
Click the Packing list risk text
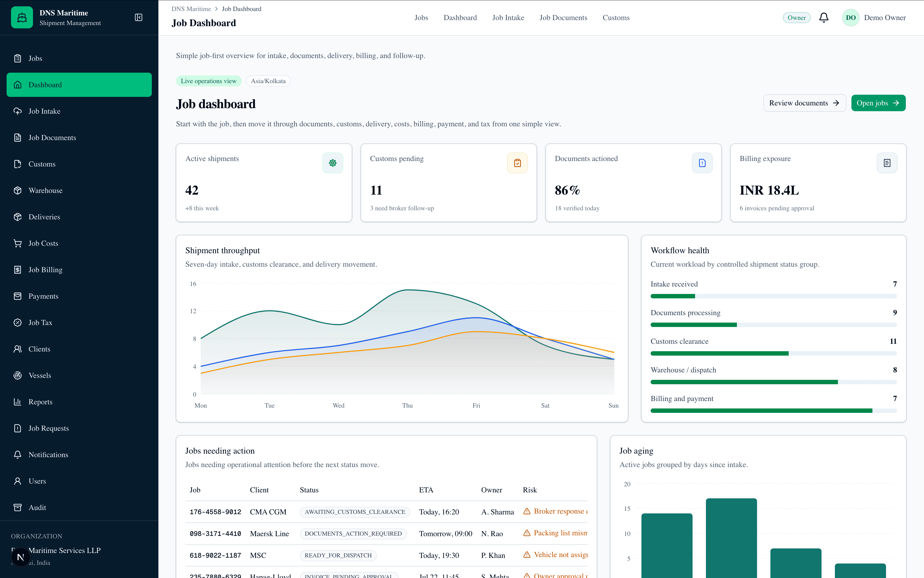click(x=560, y=533)
